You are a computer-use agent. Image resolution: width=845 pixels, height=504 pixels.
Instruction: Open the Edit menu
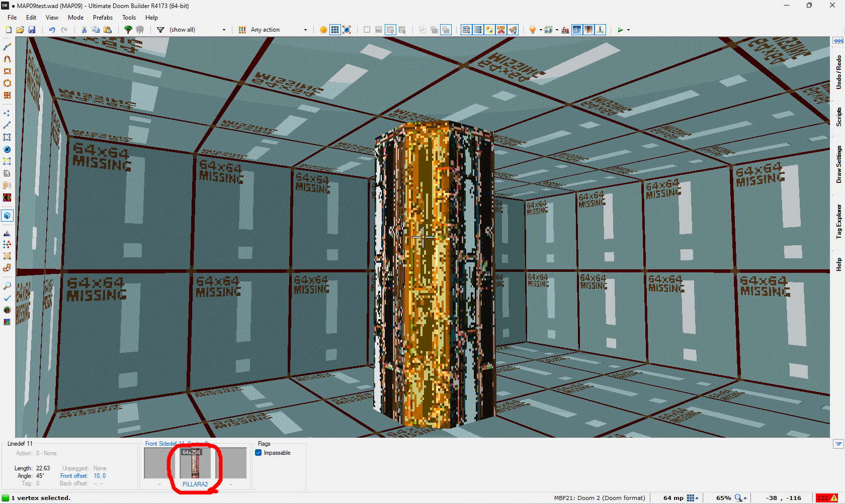(31, 18)
